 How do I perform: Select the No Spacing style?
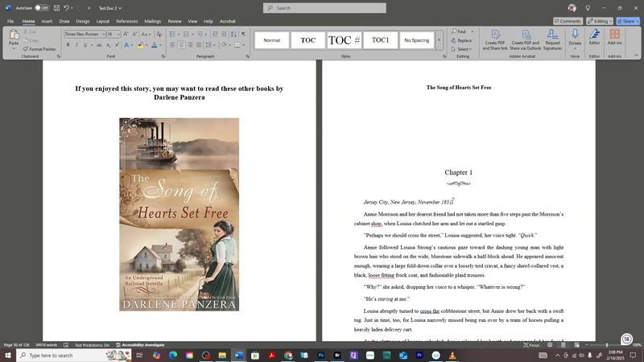[416, 40]
